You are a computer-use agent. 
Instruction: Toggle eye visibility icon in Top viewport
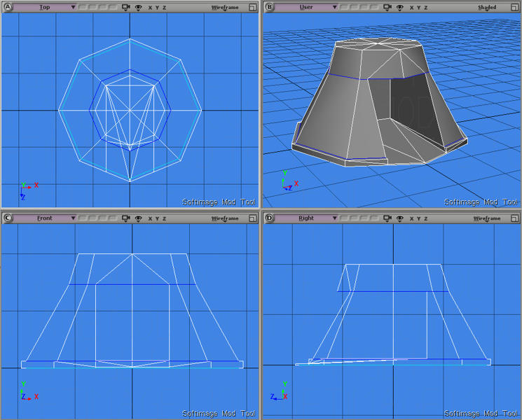pos(139,7)
